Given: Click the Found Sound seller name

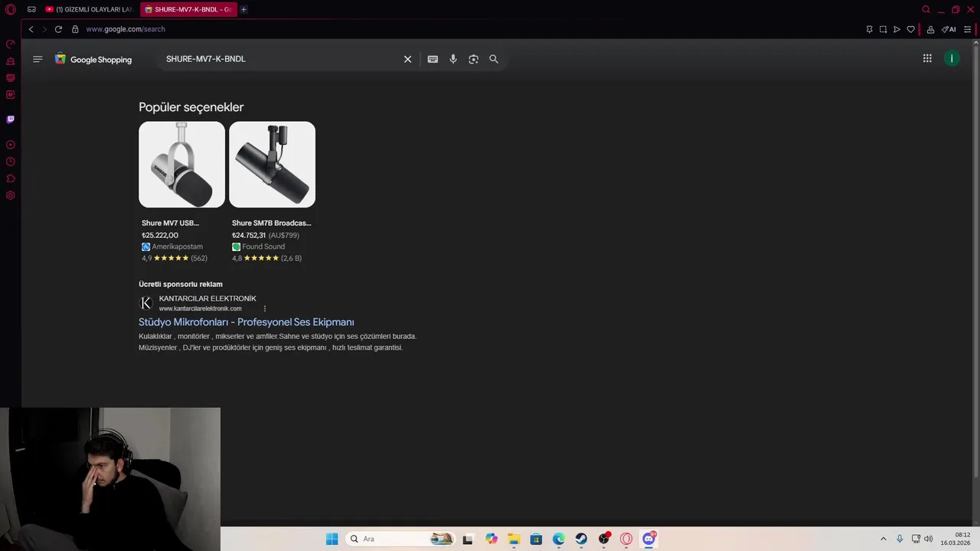Looking at the screenshot, I should click(x=263, y=246).
